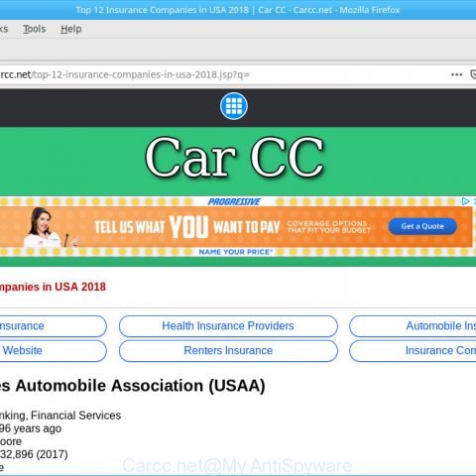Open the Insurance Companies pill link
Screen dimensions: 476x476
click(413, 350)
